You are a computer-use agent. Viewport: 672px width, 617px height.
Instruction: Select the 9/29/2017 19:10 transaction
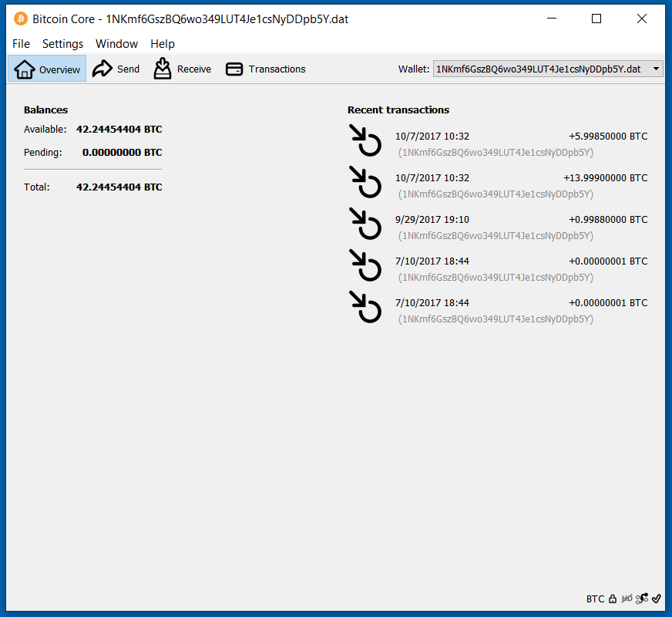tap(521, 227)
